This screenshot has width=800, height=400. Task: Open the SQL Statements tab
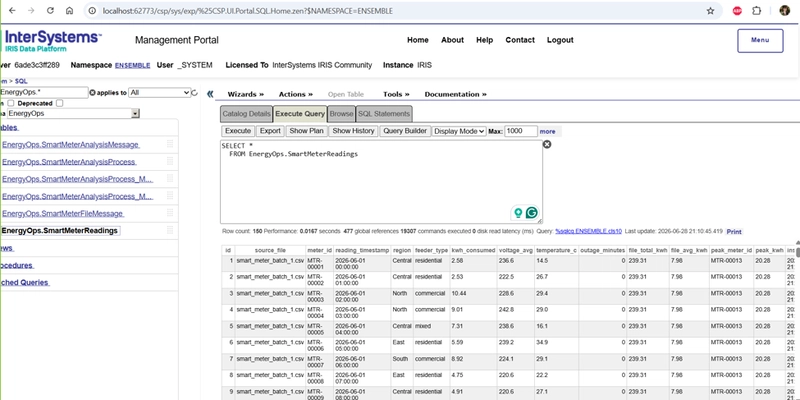(384, 114)
